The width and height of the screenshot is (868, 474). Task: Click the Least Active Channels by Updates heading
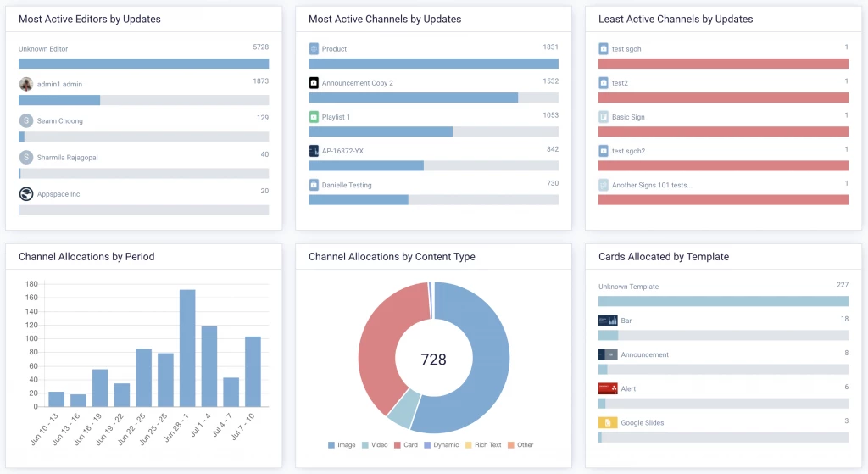(676, 19)
